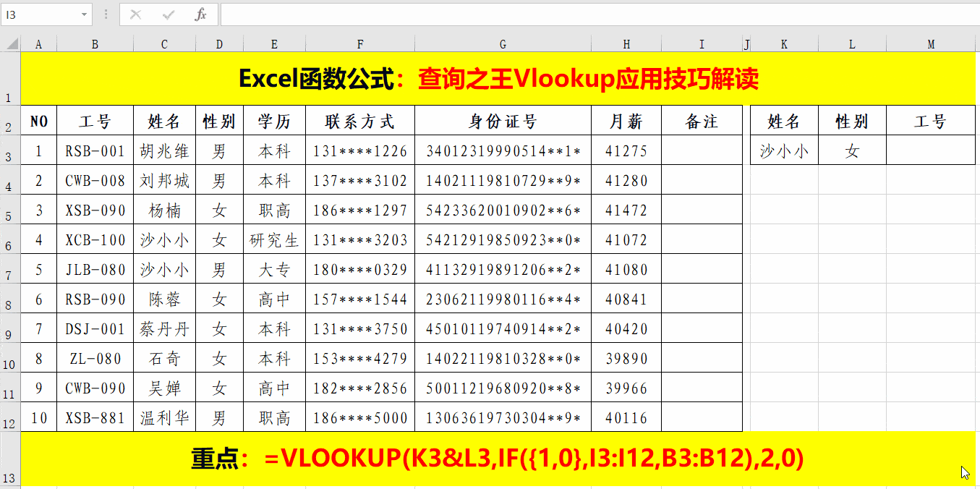Click the phone number 131****1226
980x489 pixels.
[360, 150]
